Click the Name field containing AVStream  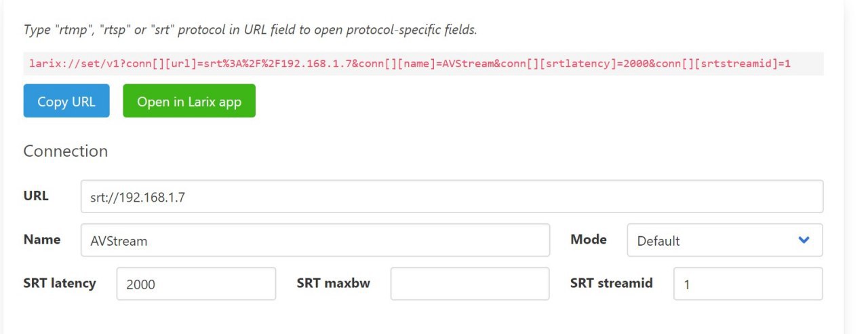[x=315, y=240]
